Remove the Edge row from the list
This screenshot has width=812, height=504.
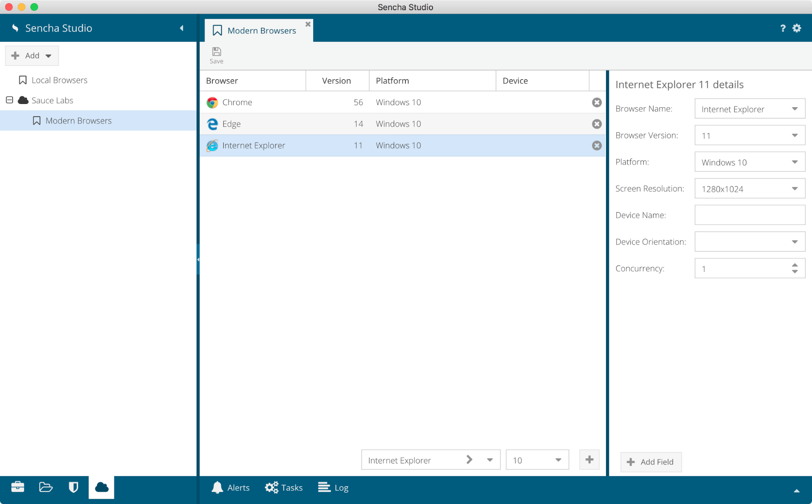(x=596, y=124)
